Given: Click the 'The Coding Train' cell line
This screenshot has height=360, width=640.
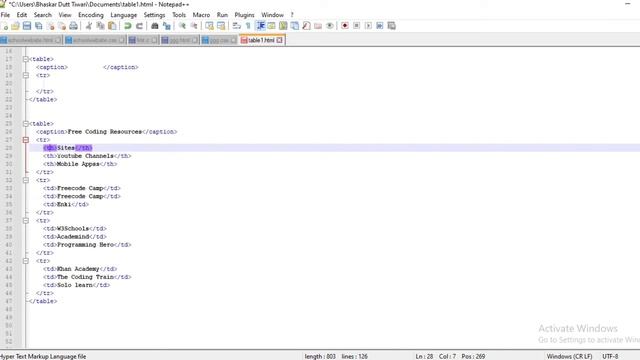Looking at the screenshot, I should [x=87, y=277].
